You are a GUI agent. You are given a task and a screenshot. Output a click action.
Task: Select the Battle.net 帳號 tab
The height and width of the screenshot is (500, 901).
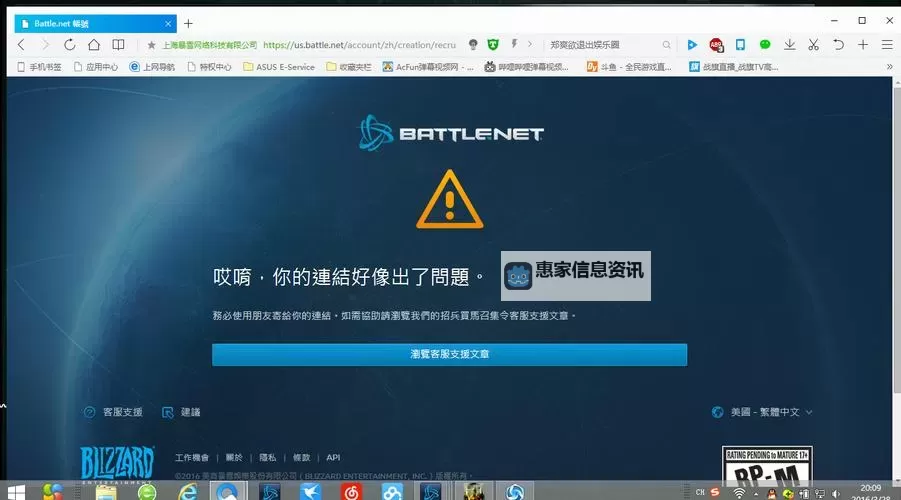tap(96, 24)
